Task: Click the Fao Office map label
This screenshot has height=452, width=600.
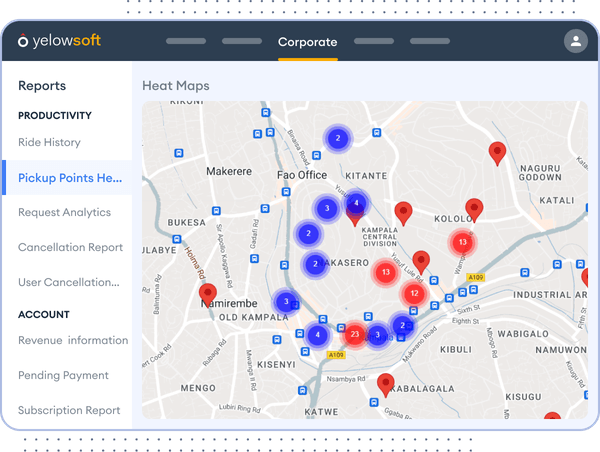Action: click(x=302, y=175)
